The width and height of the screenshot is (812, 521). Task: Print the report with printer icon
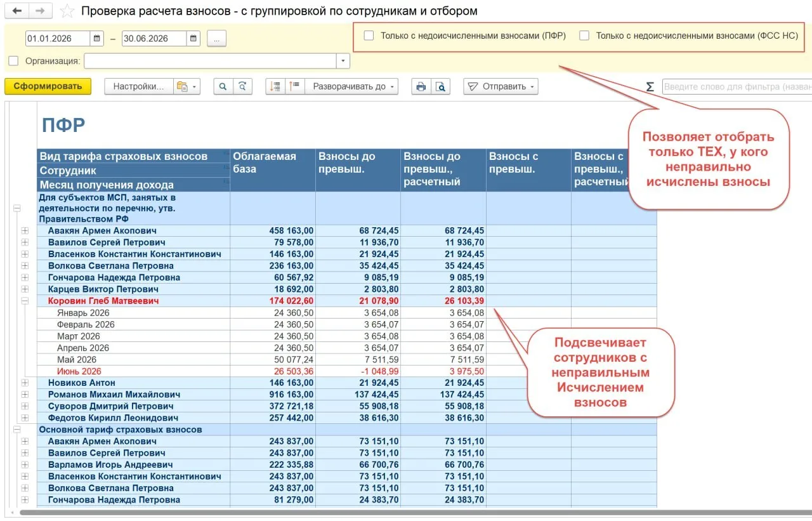point(421,87)
